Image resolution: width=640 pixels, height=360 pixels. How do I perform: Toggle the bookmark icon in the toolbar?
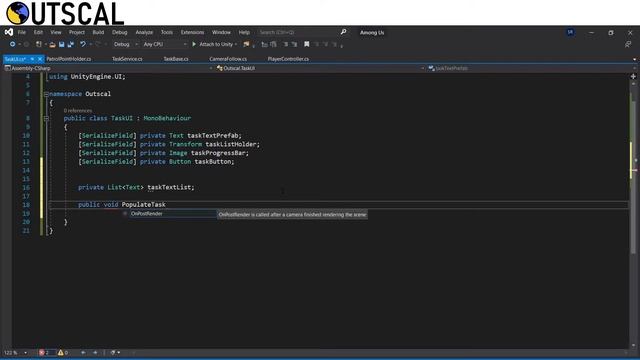click(x=307, y=44)
